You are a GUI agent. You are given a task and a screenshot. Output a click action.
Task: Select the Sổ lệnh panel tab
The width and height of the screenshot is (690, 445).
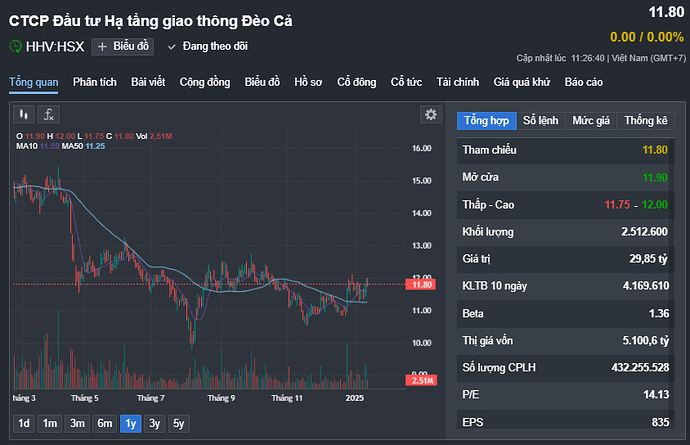pyautogui.click(x=540, y=121)
